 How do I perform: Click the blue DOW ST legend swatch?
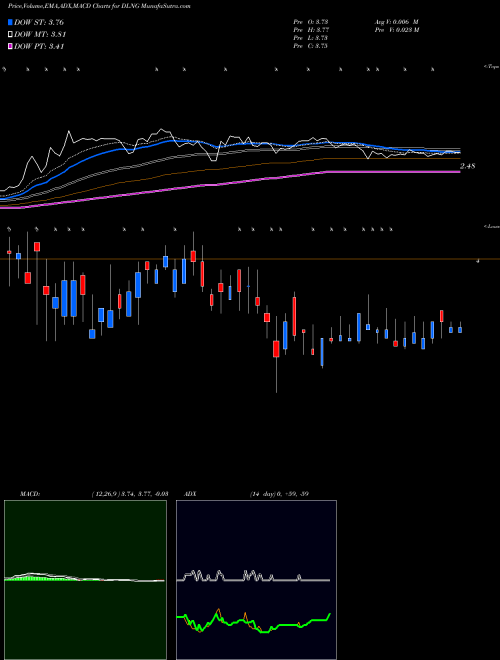[x=11, y=22]
